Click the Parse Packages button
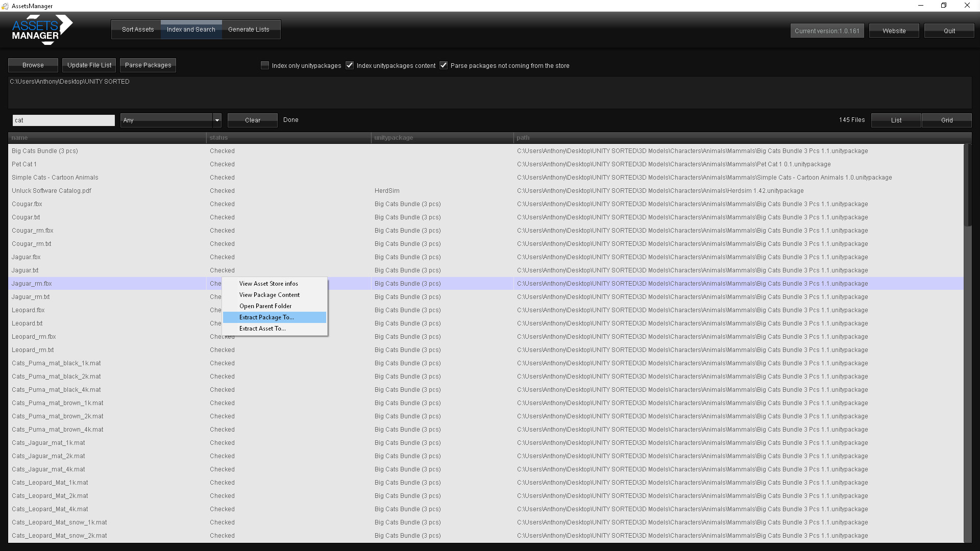This screenshot has width=980, height=551. 148,65
